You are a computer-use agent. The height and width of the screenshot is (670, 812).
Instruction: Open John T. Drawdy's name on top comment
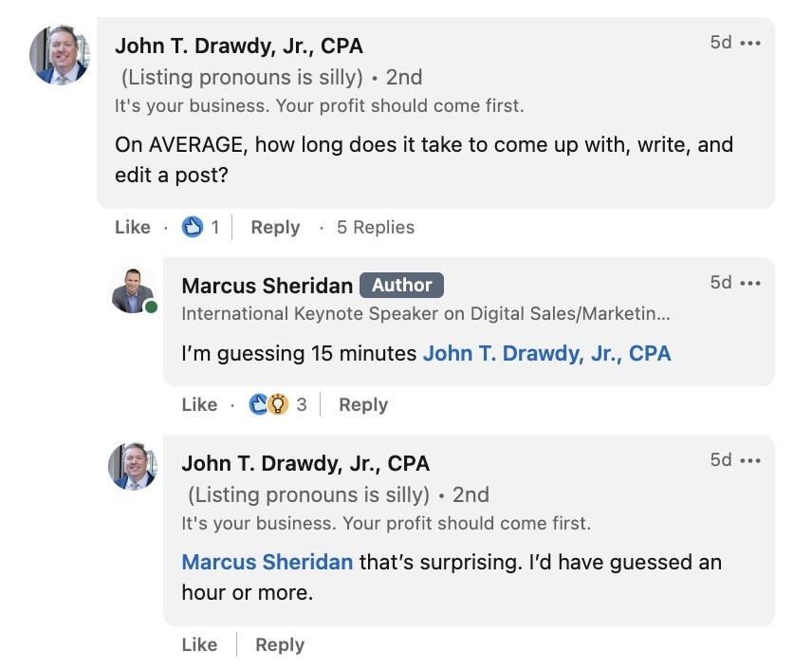coord(238,47)
